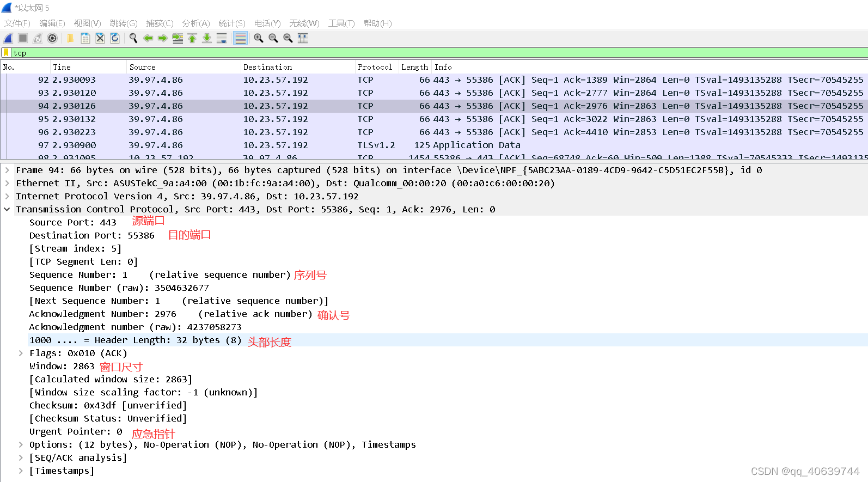Find a packet with the magnifier icon

click(133, 38)
